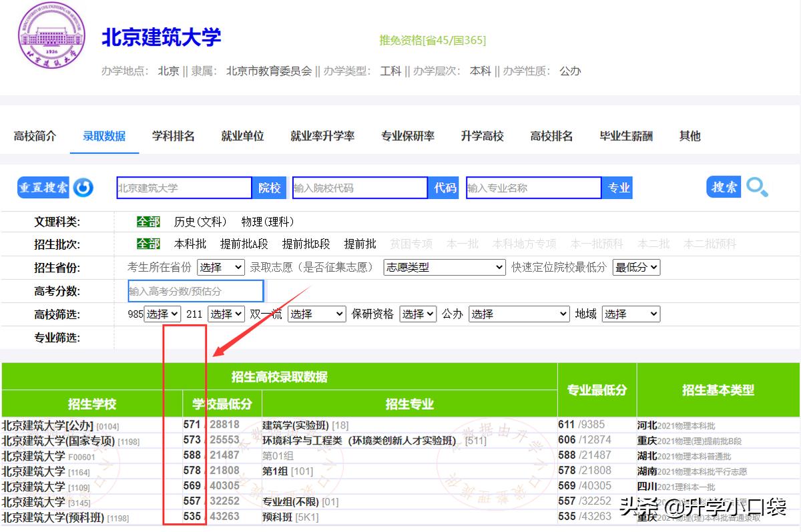Click the 推免资格[省45/国365] green link
801x532 pixels.
pyautogui.click(x=432, y=41)
